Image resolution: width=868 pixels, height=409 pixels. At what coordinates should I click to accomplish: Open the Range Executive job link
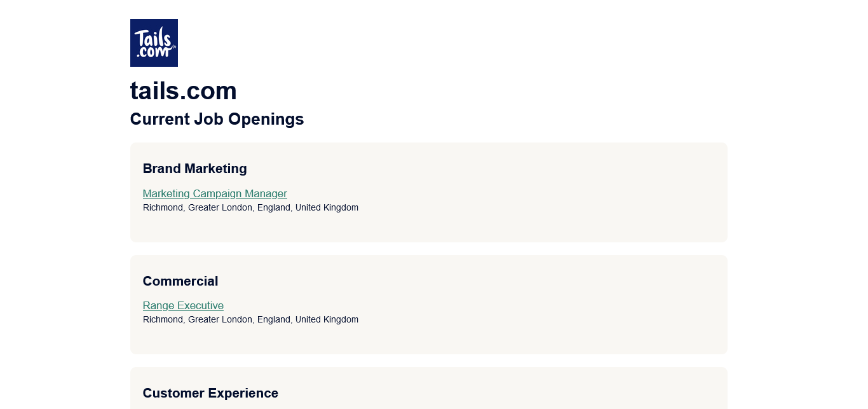tap(183, 305)
